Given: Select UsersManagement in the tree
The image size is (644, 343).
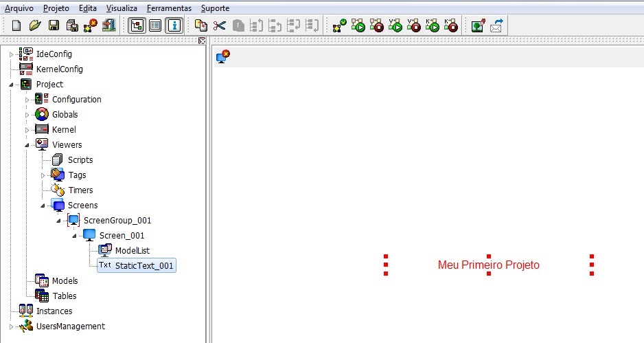Looking at the screenshot, I should coord(71,326).
